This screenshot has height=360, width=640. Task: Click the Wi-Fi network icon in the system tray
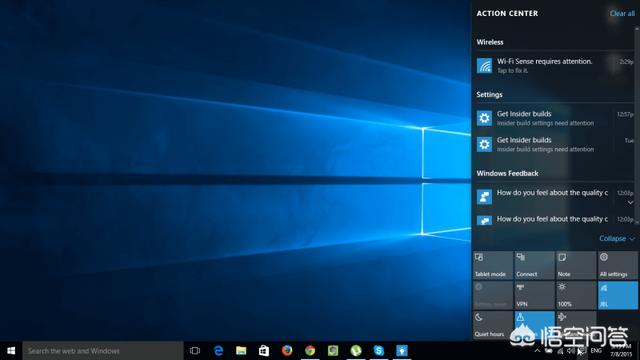click(x=560, y=351)
